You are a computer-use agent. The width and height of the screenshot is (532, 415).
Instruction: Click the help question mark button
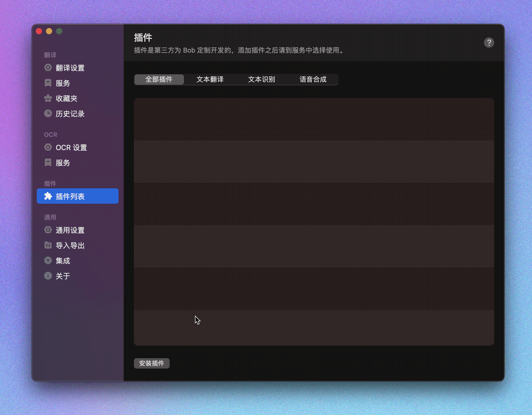[489, 43]
